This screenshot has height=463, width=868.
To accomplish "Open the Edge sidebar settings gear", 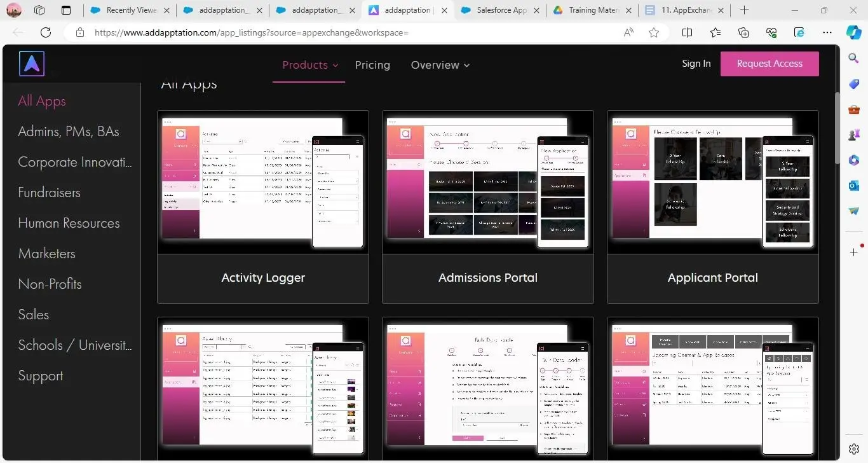I will tap(854, 449).
